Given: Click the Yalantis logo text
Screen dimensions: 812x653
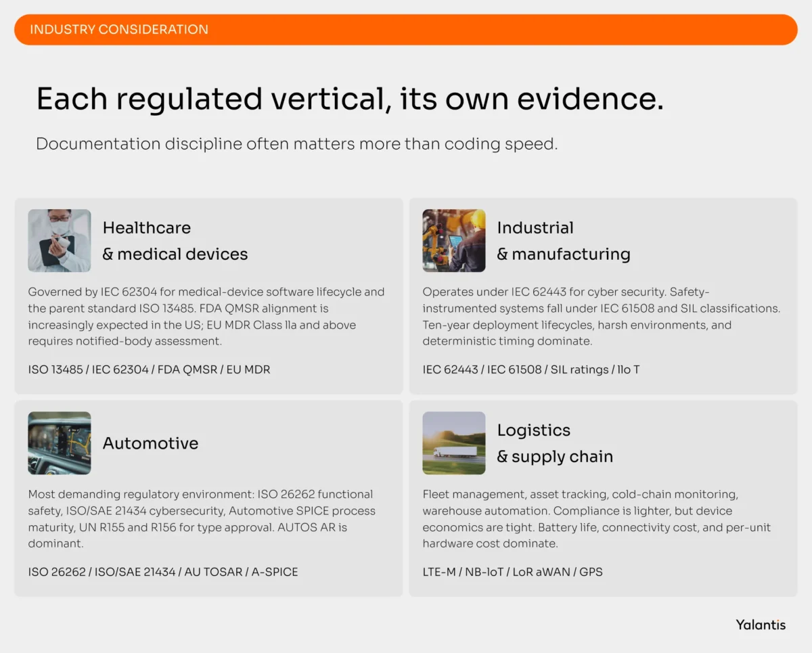Looking at the screenshot, I should coord(761,625).
